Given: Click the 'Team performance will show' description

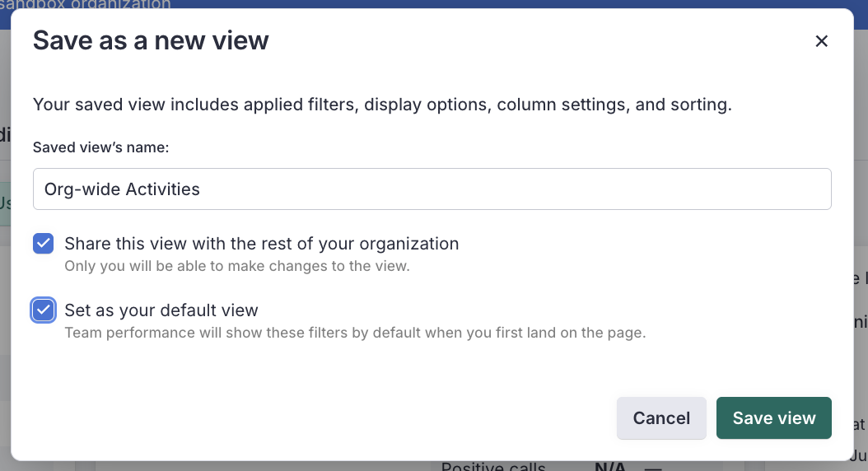Looking at the screenshot, I should tap(355, 333).
